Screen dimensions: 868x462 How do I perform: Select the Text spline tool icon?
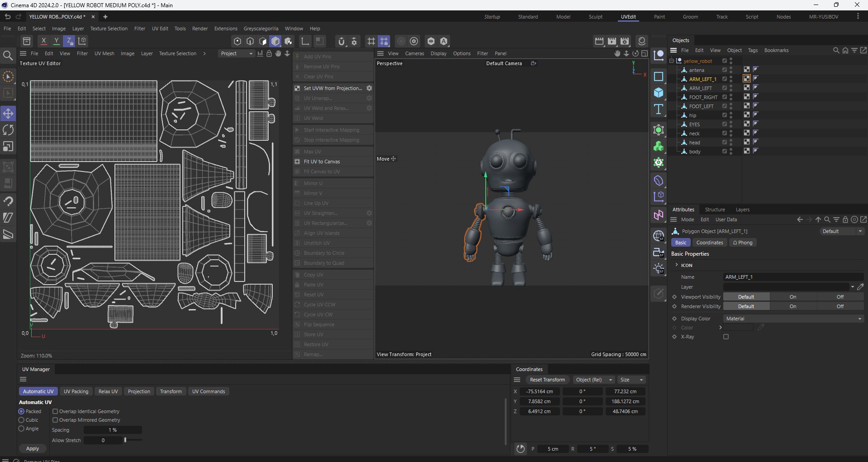tap(659, 109)
